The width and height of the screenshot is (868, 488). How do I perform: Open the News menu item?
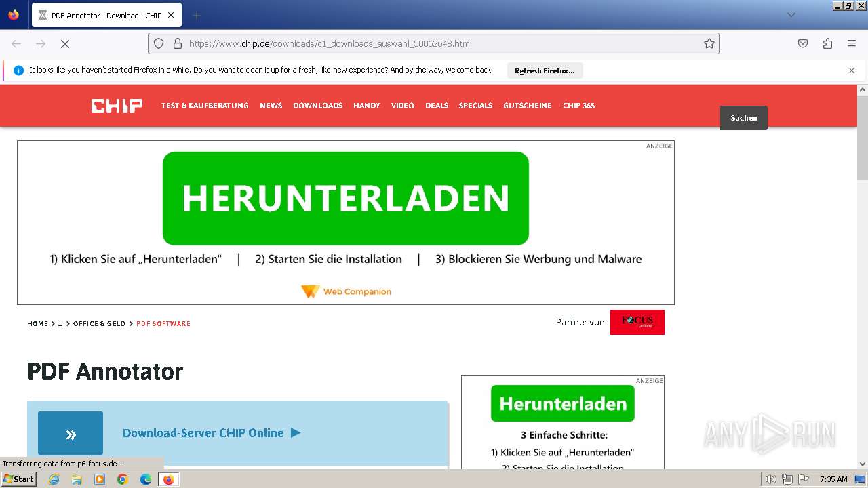[271, 106]
